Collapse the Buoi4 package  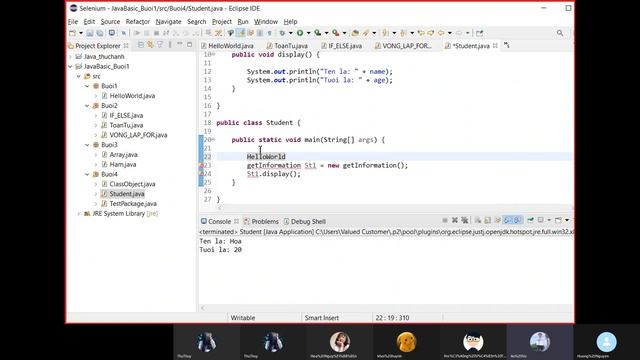click(87, 174)
